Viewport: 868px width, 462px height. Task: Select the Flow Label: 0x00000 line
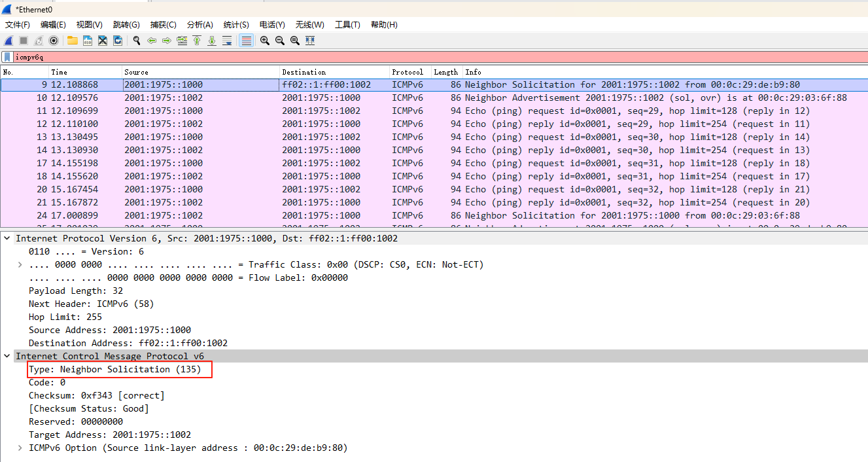point(188,277)
